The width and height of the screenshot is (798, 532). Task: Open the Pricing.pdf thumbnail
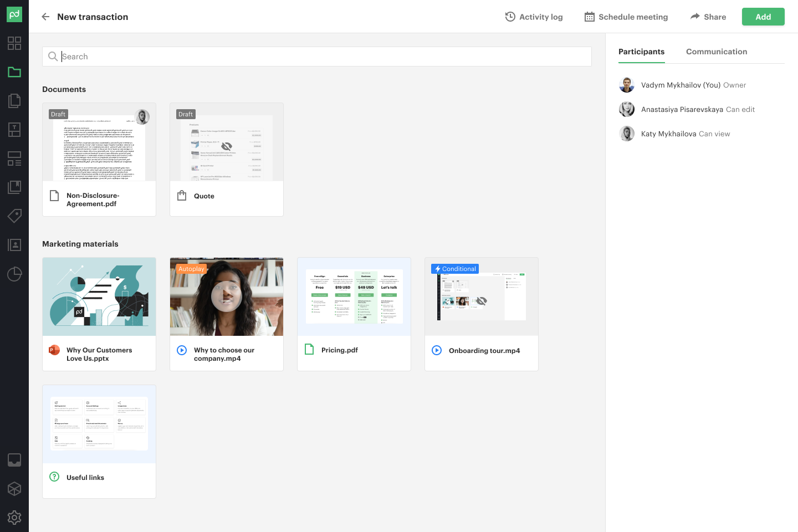354,296
